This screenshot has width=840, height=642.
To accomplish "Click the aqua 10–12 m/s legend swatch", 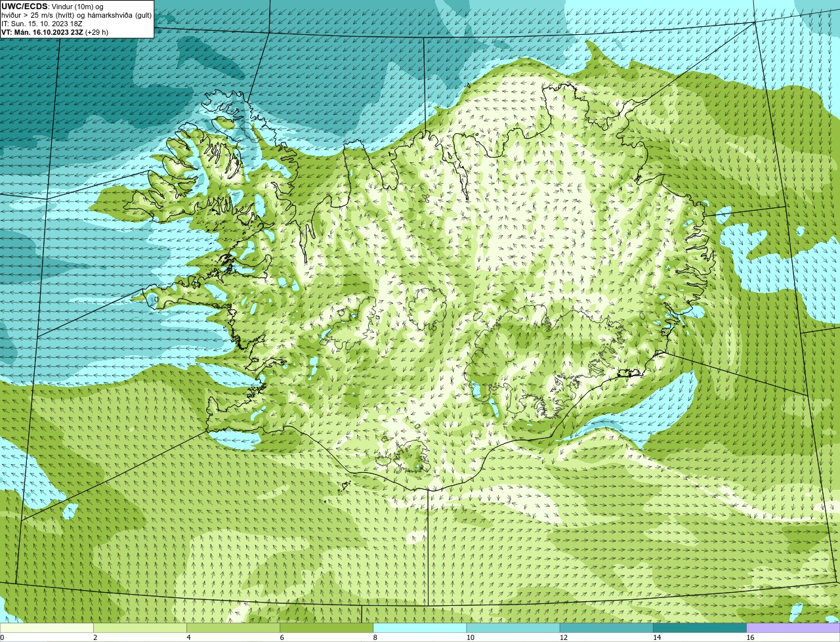I will click(x=513, y=628).
